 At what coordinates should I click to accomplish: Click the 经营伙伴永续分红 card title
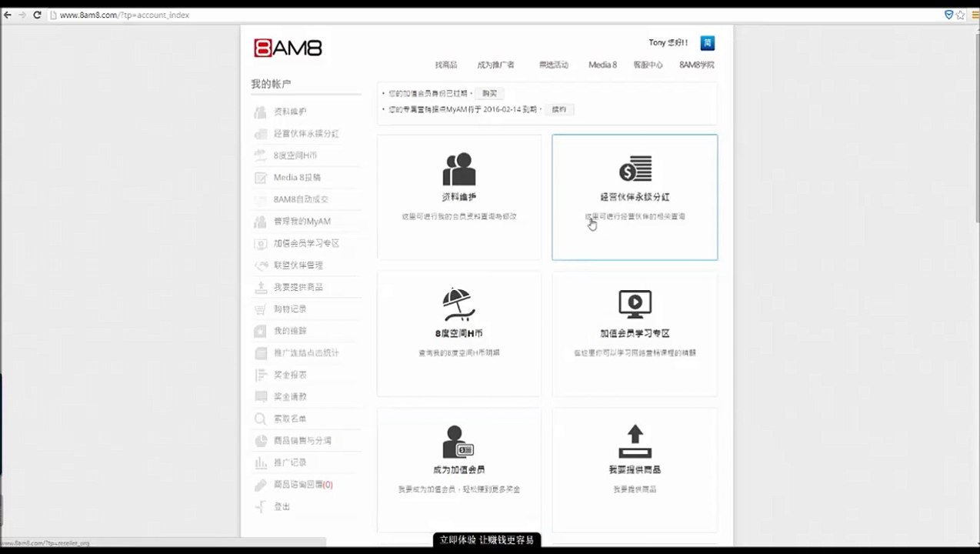[x=635, y=197]
